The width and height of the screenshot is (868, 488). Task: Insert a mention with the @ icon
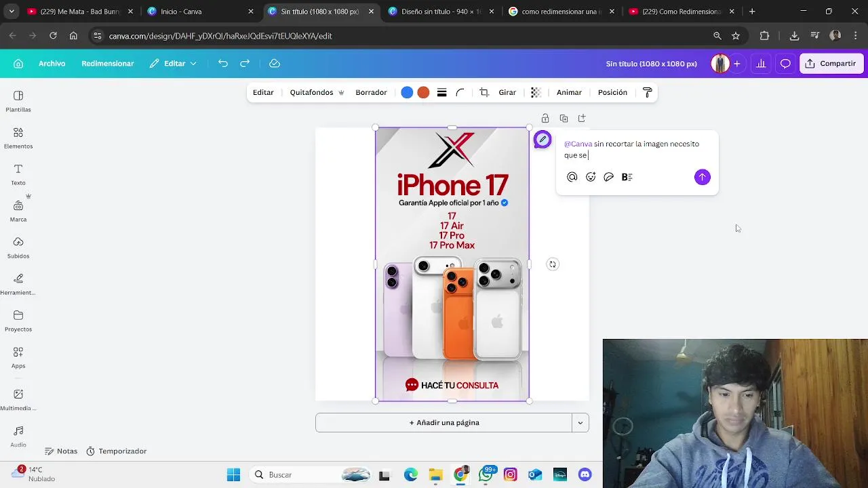[572, 177]
